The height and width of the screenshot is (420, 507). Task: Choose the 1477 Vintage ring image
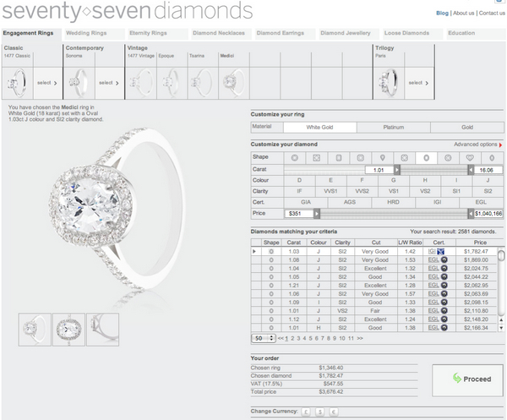pos(141,83)
